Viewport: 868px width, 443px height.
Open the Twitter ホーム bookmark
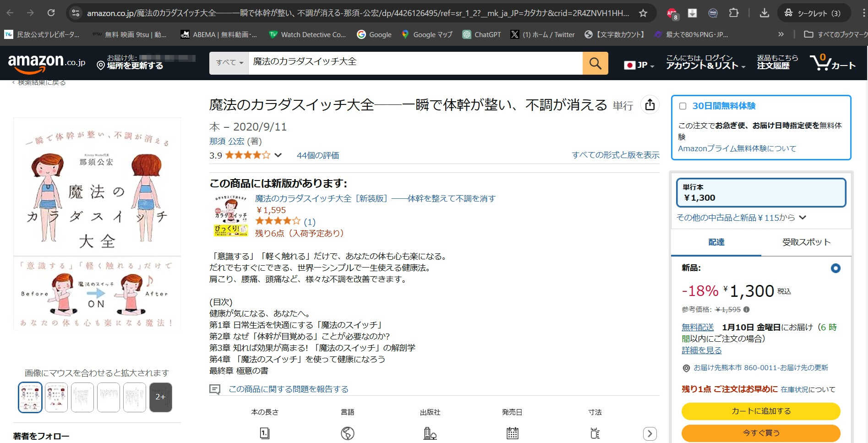(x=542, y=34)
